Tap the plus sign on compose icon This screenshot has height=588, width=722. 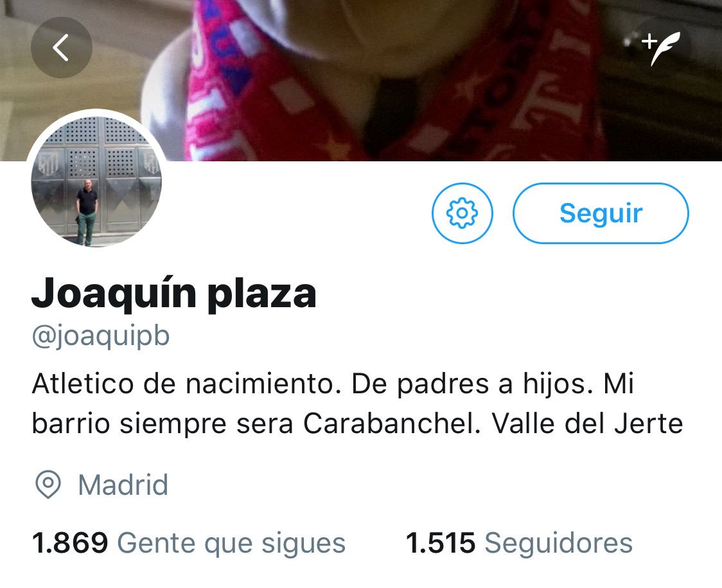tap(649, 42)
